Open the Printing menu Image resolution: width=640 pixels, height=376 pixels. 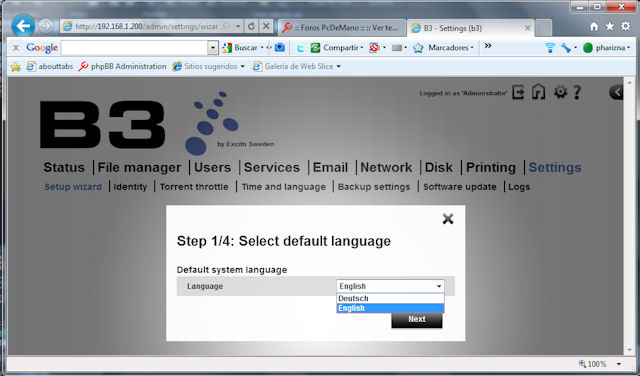tap(491, 167)
